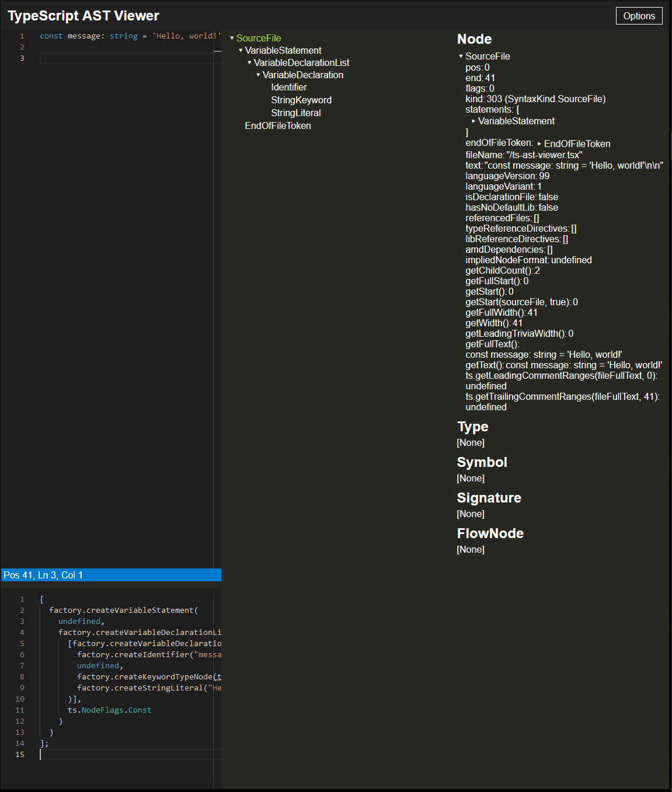Click the position status bar
This screenshot has height=792, width=672.
(111, 575)
